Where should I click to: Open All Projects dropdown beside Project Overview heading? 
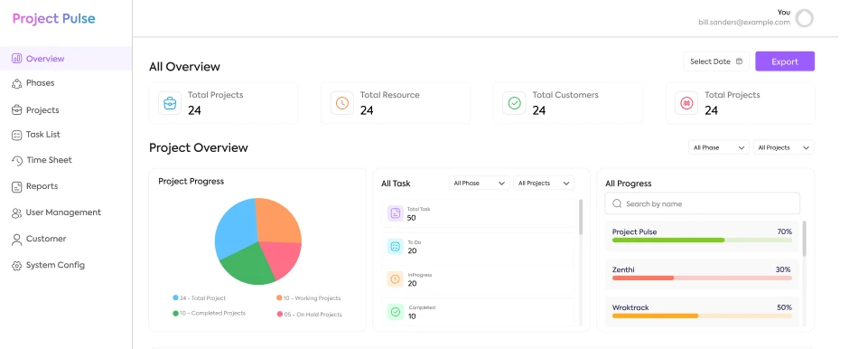(783, 147)
